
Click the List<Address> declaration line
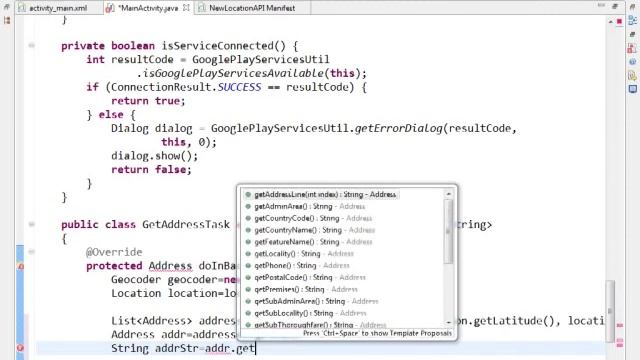[174, 321]
